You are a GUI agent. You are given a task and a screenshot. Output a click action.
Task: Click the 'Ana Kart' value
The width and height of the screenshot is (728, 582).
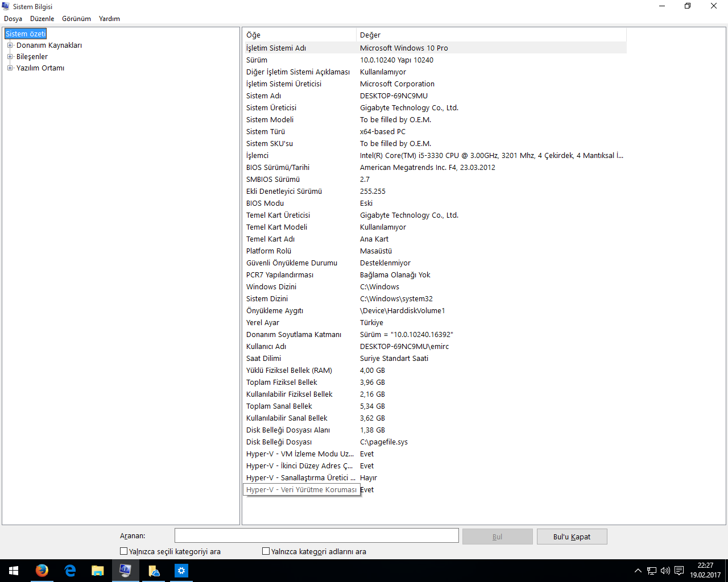[374, 239]
